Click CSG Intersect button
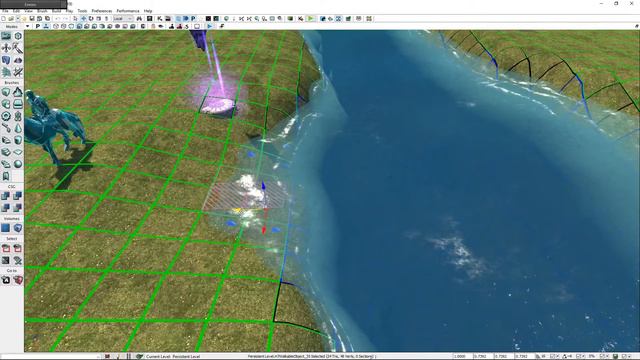 (x=6, y=208)
